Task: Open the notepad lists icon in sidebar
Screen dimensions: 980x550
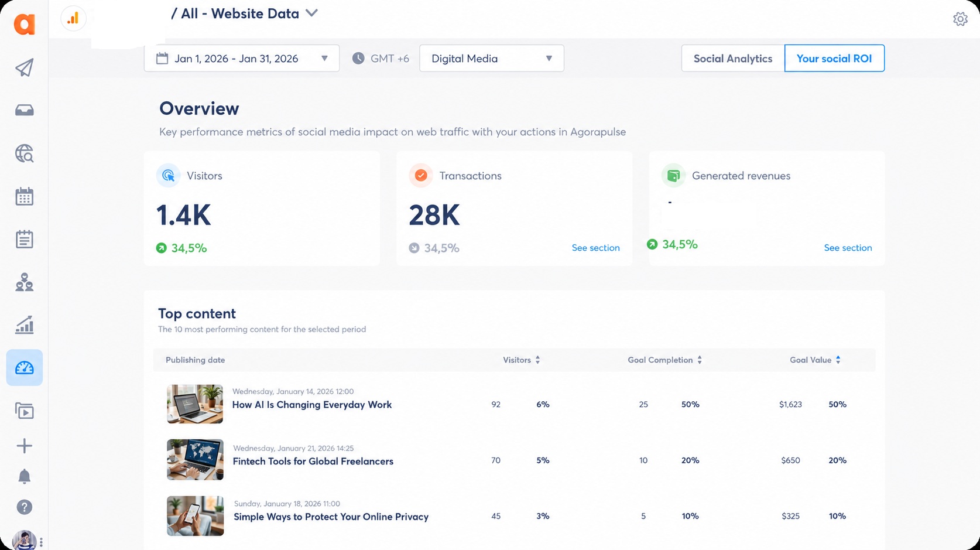Action: [24, 239]
